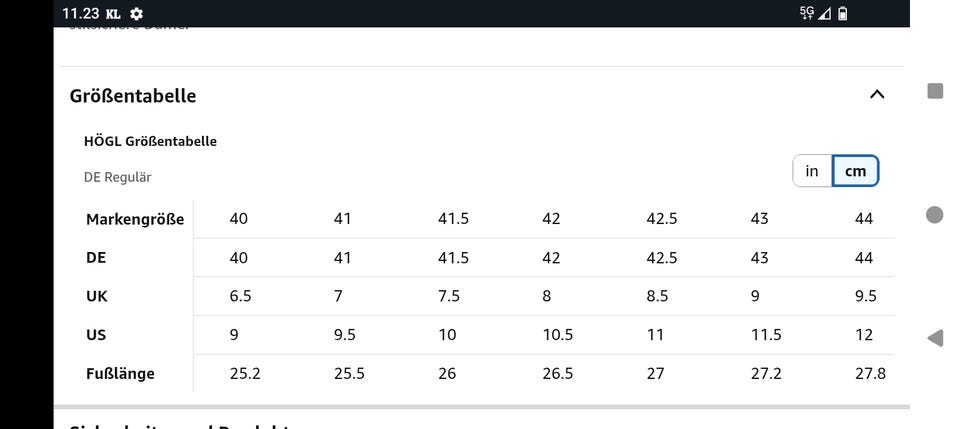Select the Markengröße row header
This screenshot has height=429, width=960.
click(135, 220)
